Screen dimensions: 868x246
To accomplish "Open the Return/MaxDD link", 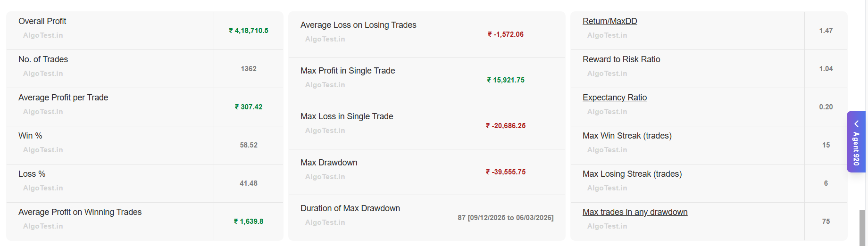I will pos(609,21).
